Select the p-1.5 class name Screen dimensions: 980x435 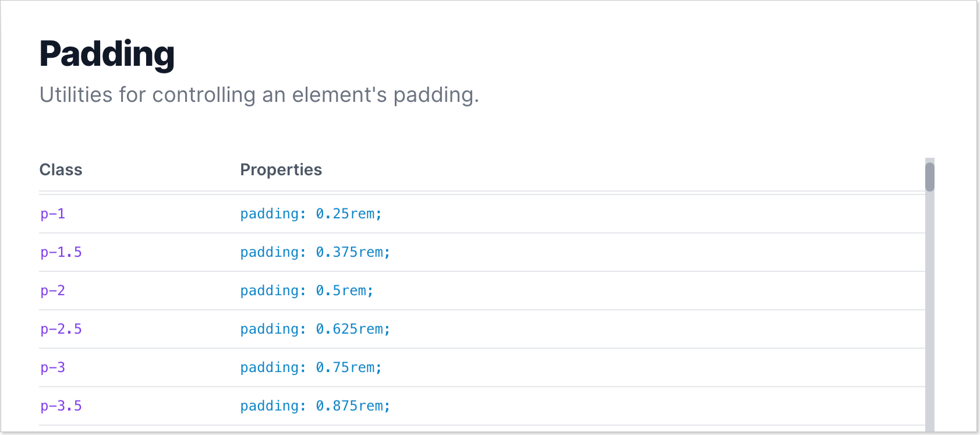pyautogui.click(x=61, y=252)
